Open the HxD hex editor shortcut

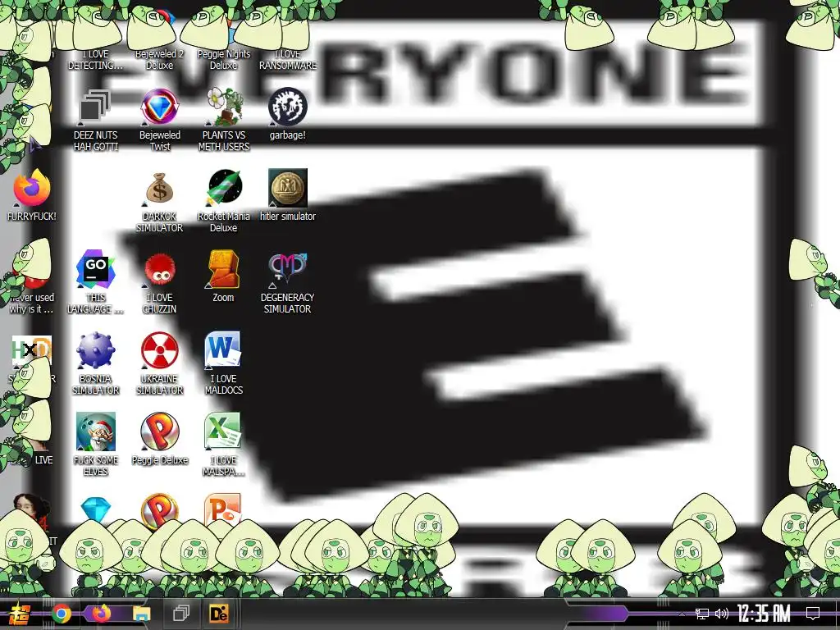tap(32, 351)
